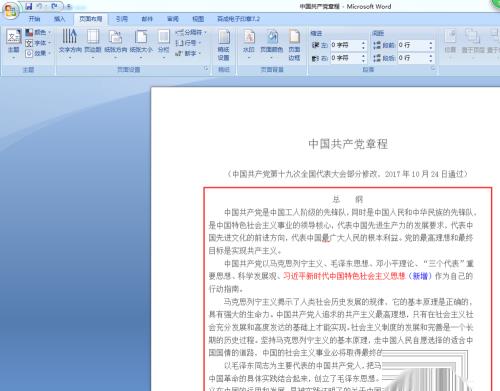Click the spacing before (段前) field
This screenshot has width=500, height=391.
click(x=412, y=45)
